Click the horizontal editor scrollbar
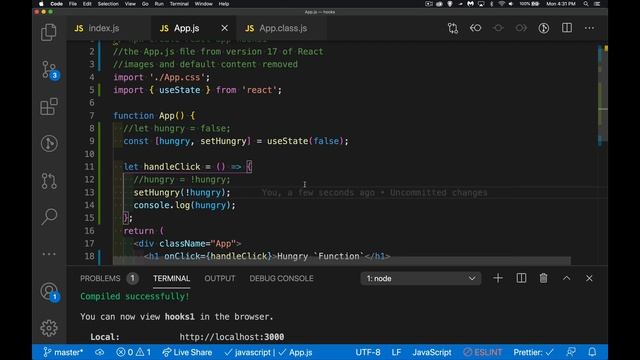This screenshot has height=360, width=640. (341, 261)
